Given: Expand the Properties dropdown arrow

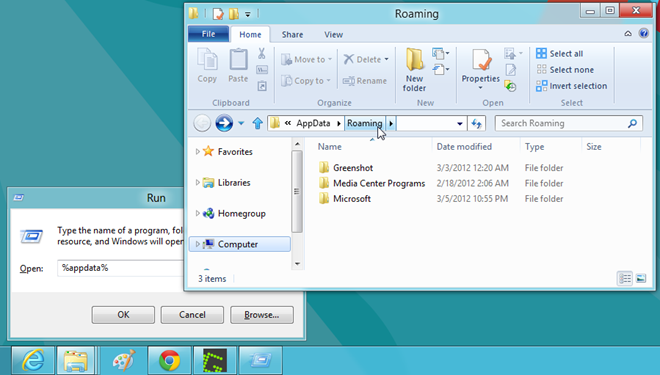Looking at the screenshot, I should click(480, 88).
